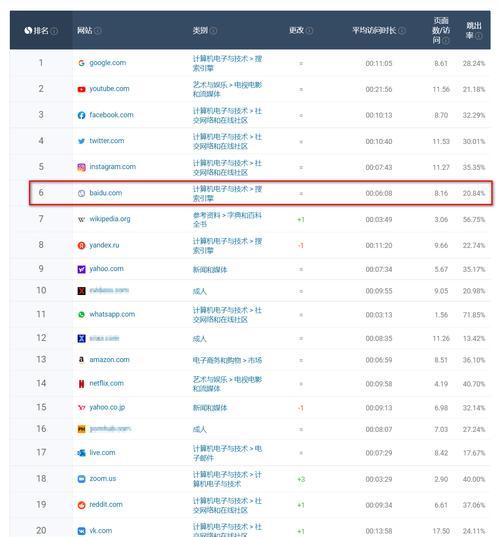This screenshot has width=500, height=537.
Task: Click the 13.42% bounce rate value
Action: [474, 339]
